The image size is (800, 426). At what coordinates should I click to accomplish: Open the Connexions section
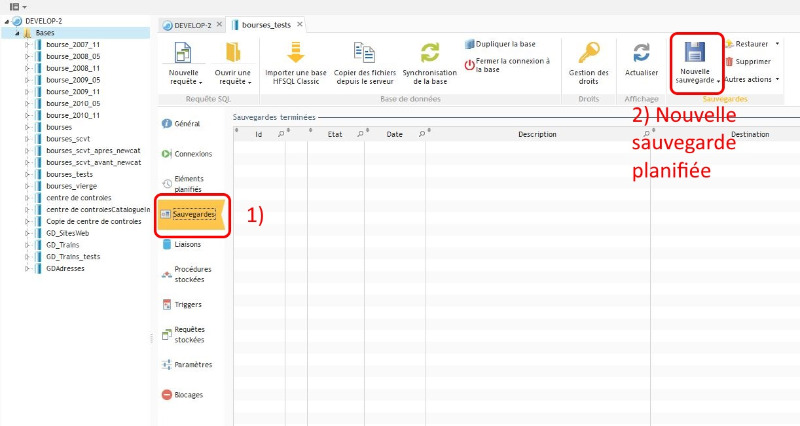[x=187, y=154]
